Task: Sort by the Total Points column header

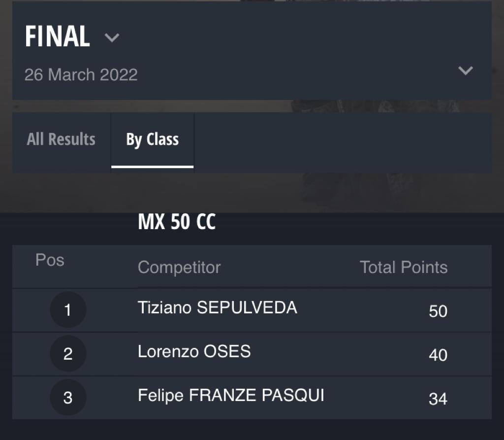Action: pyautogui.click(x=404, y=267)
